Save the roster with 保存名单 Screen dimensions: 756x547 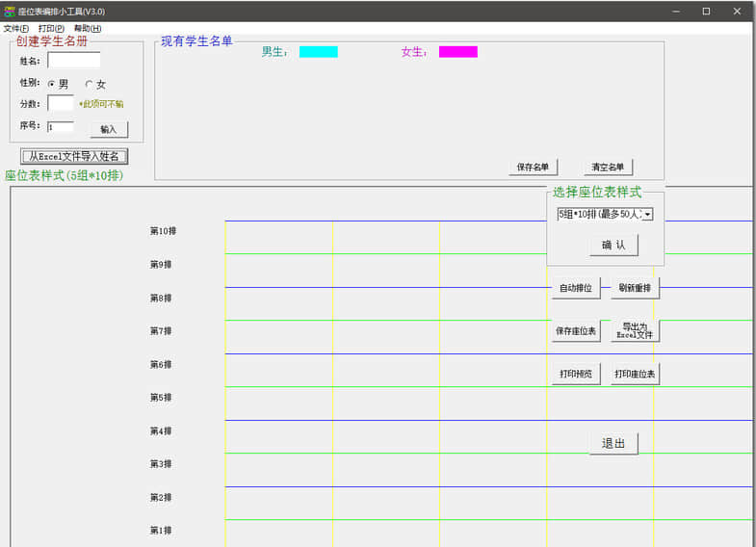pyautogui.click(x=533, y=167)
